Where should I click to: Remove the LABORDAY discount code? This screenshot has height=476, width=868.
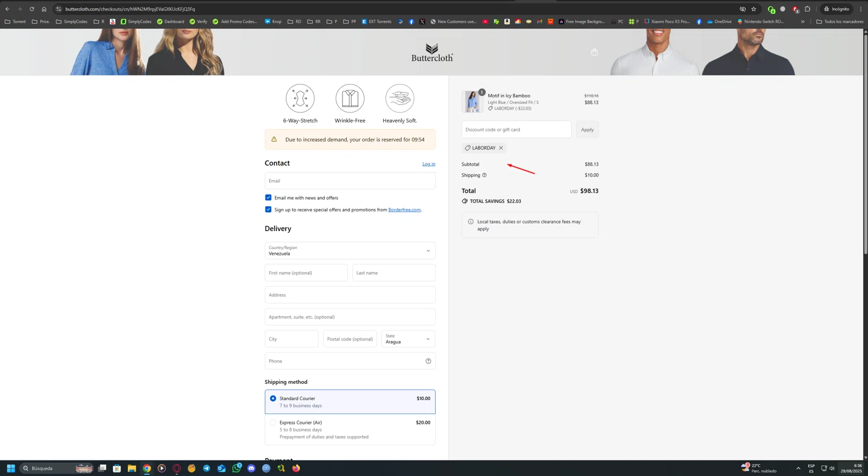pyautogui.click(x=501, y=148)
